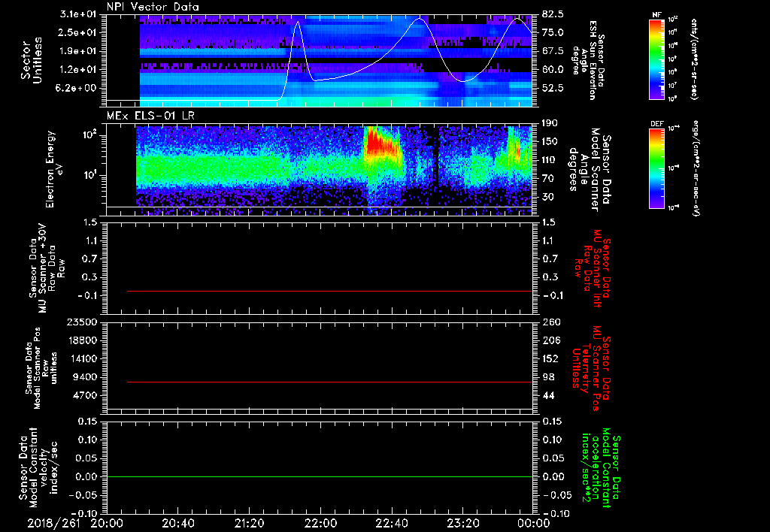The image size is (770, 532).
Task: Click the '22:00' time tick label
Action: click(320, 523)
